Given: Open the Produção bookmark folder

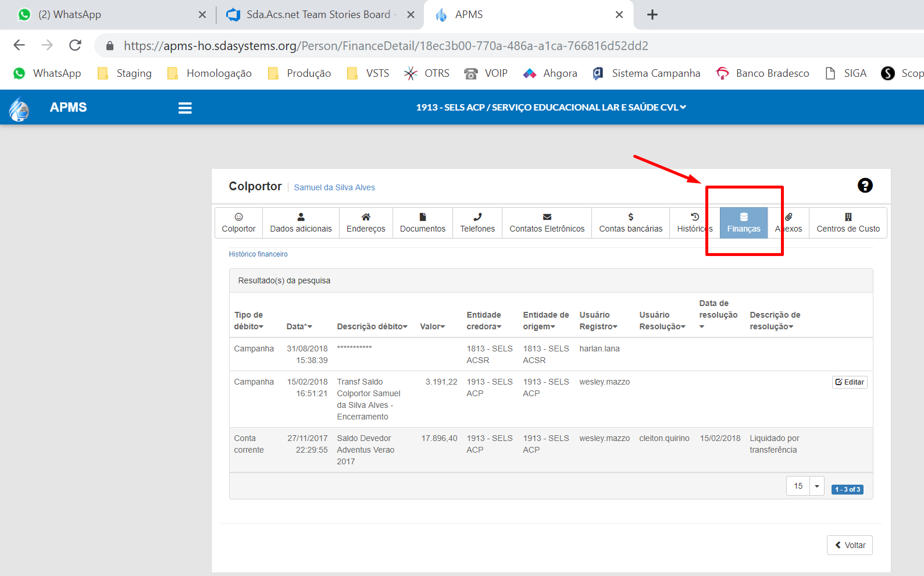Looking at the screenshot, I should 299,73.
